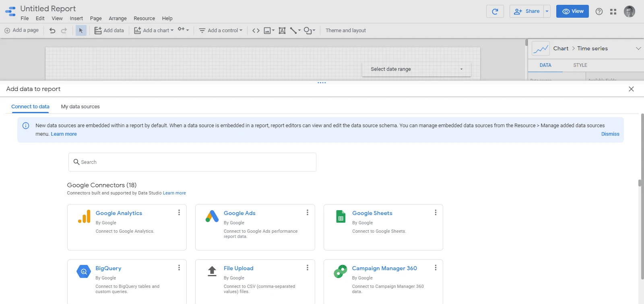The height and width of the screenshot is (304, 644).
Task: Click the redo arrow icon
Action: (64, 31)
